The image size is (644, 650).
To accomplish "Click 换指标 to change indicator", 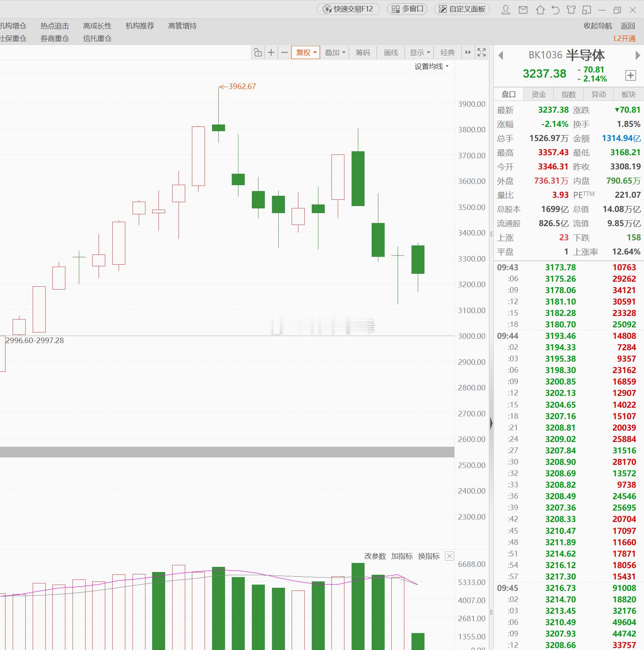I will pyautogui.click(x=428, y=556).
